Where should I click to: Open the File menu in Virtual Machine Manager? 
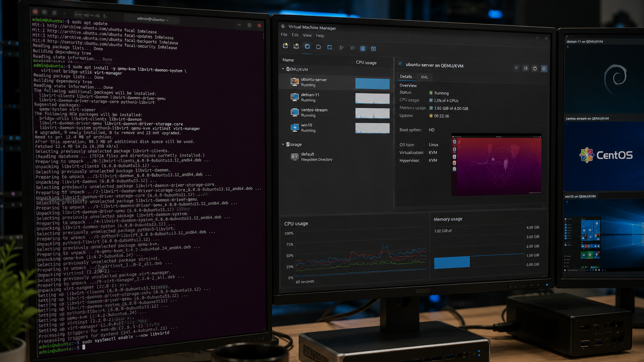(x=284, y=35)
